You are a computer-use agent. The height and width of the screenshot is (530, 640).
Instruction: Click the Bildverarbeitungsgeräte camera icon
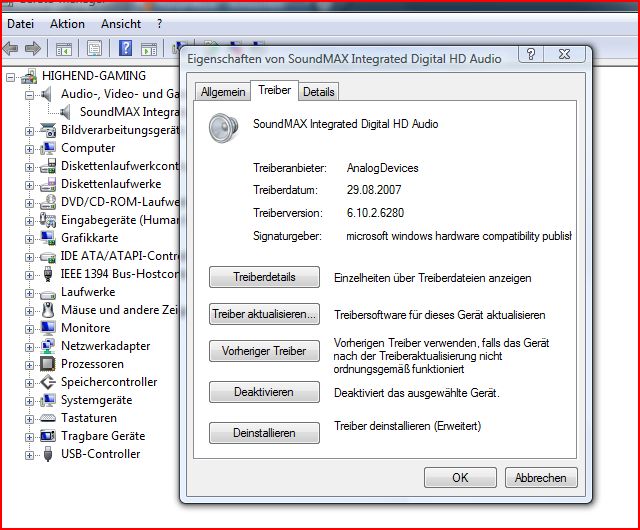point(48,130)
